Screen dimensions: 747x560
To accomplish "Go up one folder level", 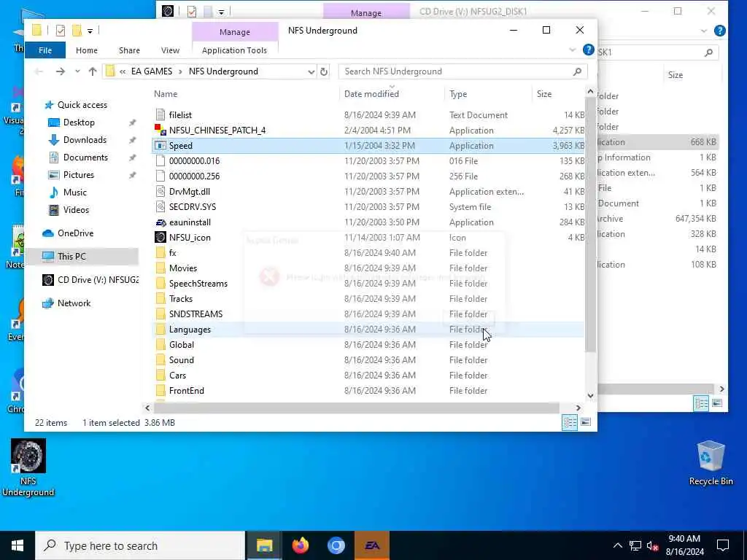I will point(93,71).
